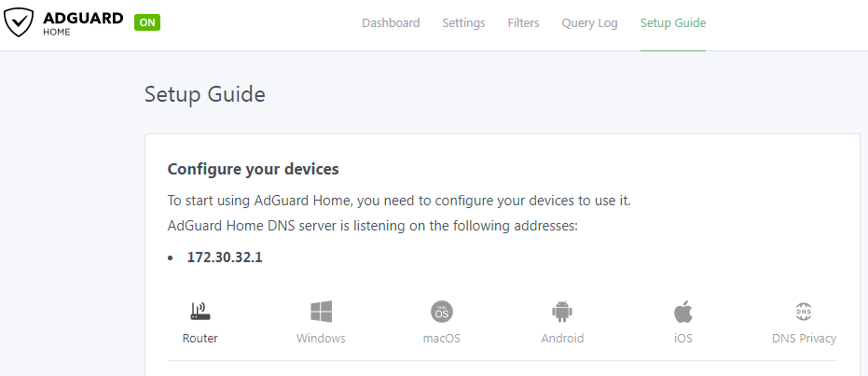Viewport: 868px width, 376px height.
Task: Click the 172.30.32.1 DNS address
Action: coord(225,258)
